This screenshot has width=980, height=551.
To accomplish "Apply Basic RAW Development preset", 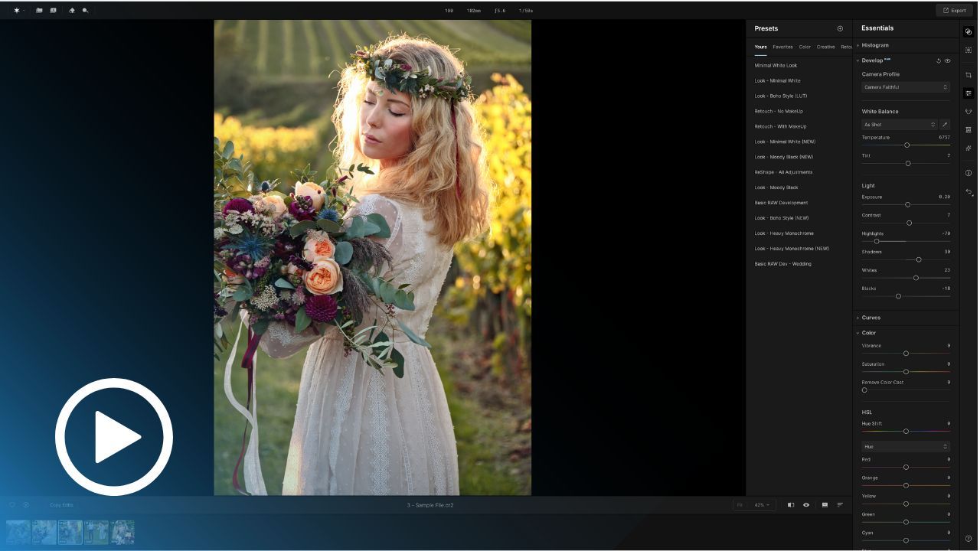I will pos(781,203).
